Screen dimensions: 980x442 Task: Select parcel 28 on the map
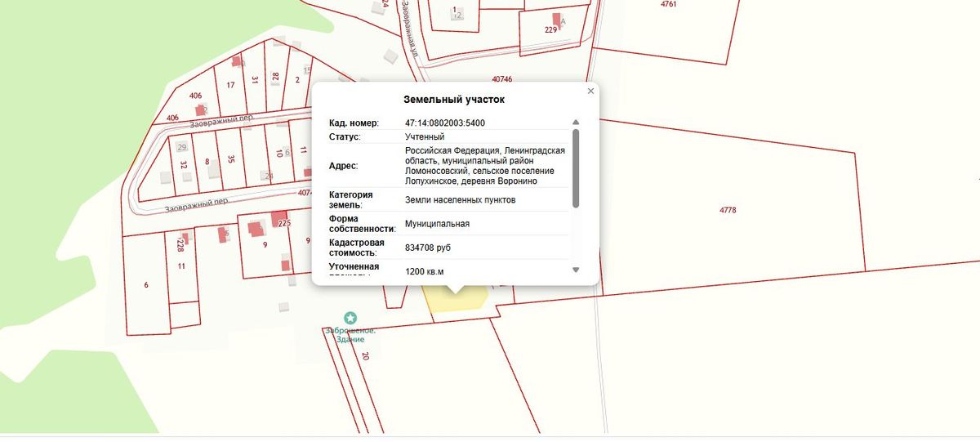(x=276, y=77)
